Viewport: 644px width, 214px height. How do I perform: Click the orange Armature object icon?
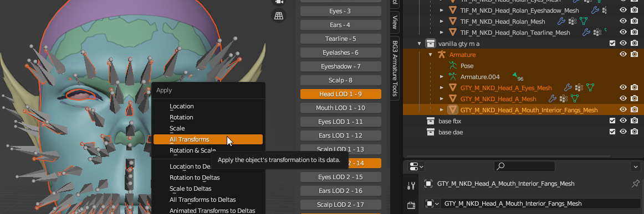[x=442, y=54]
